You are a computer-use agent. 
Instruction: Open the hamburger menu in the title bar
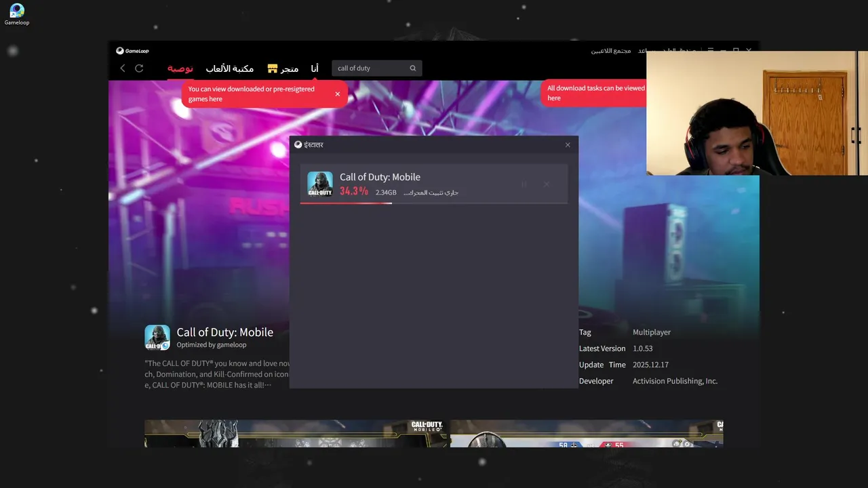tap(710, 51)
